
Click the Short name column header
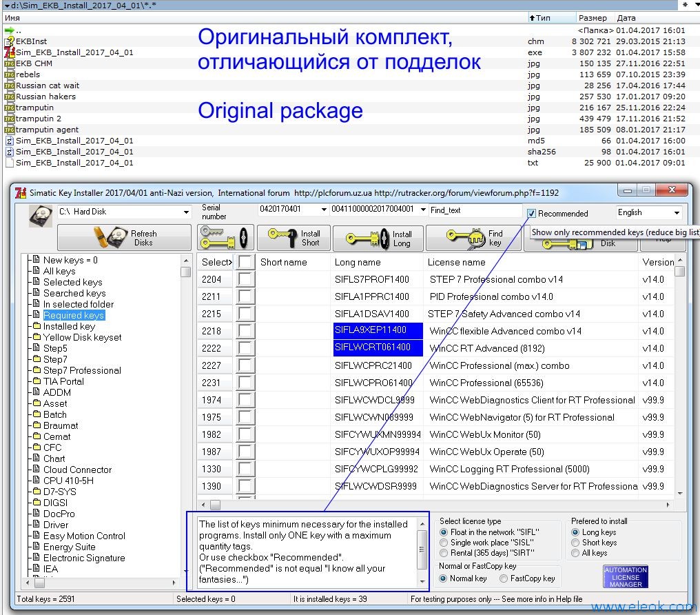pos(292,262)
